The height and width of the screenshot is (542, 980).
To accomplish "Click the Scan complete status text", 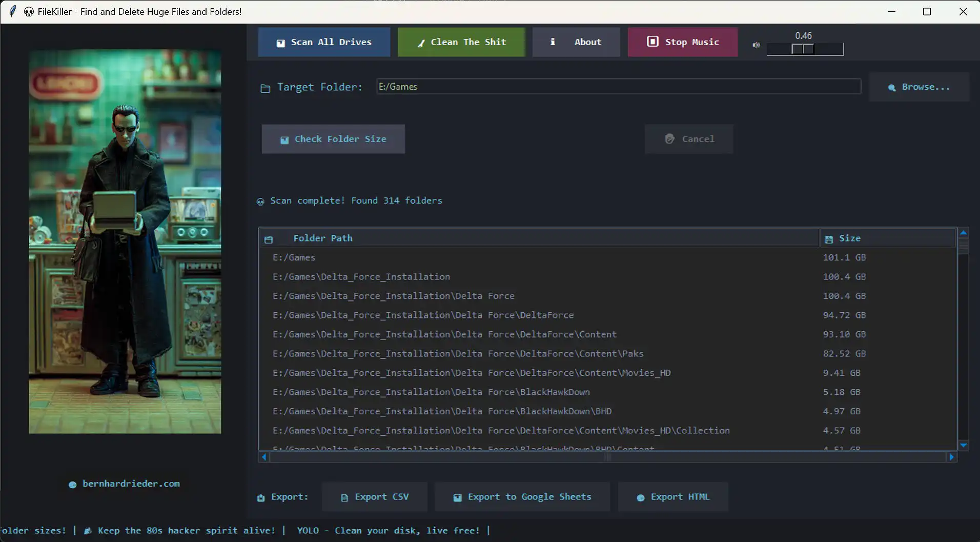I will tap(356, 200).
